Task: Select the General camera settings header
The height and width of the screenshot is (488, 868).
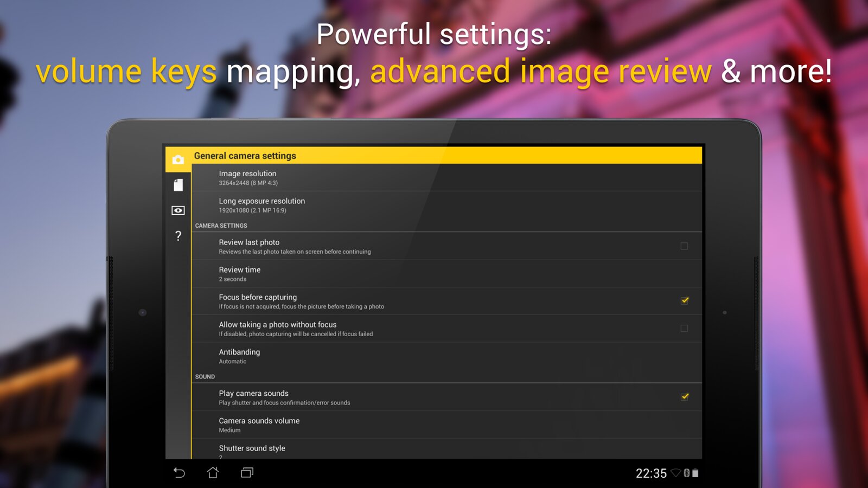Action: coord(245,156)
